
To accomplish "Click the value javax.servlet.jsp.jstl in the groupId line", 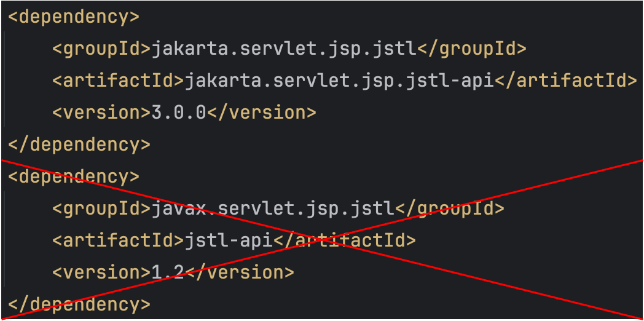I will pyautogui.click(x=273, y=209).
